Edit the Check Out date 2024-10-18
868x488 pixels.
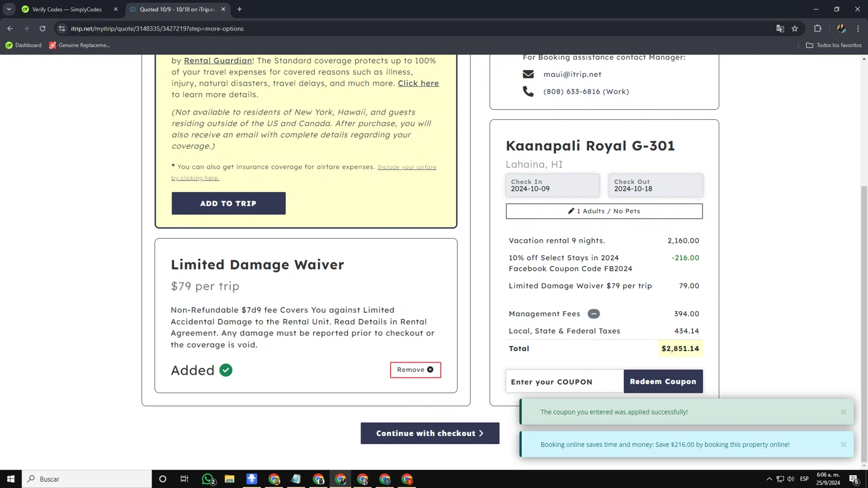(x=656, y=186)
